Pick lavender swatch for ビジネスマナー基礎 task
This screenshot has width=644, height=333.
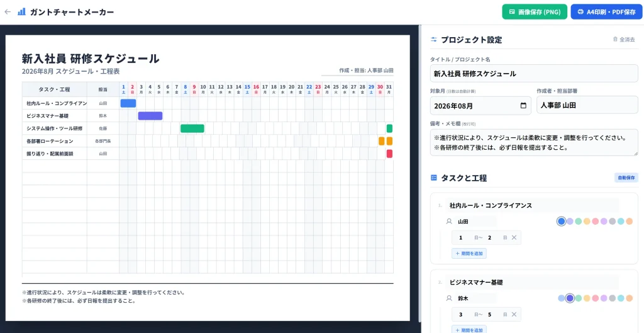604,298
